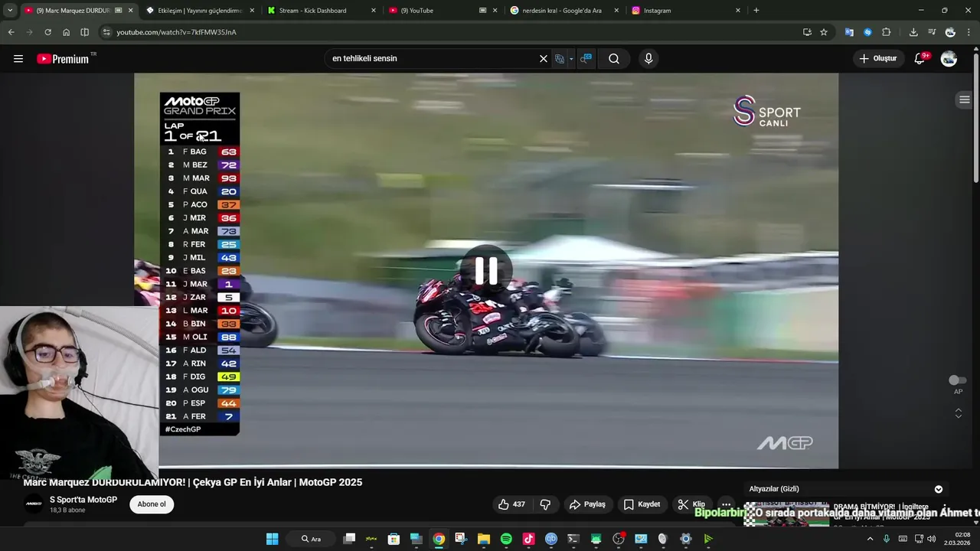The height and width of the screenshot is (551, 980).
Task: Go to YouTube Premium home logo
Action: [64, 58]
